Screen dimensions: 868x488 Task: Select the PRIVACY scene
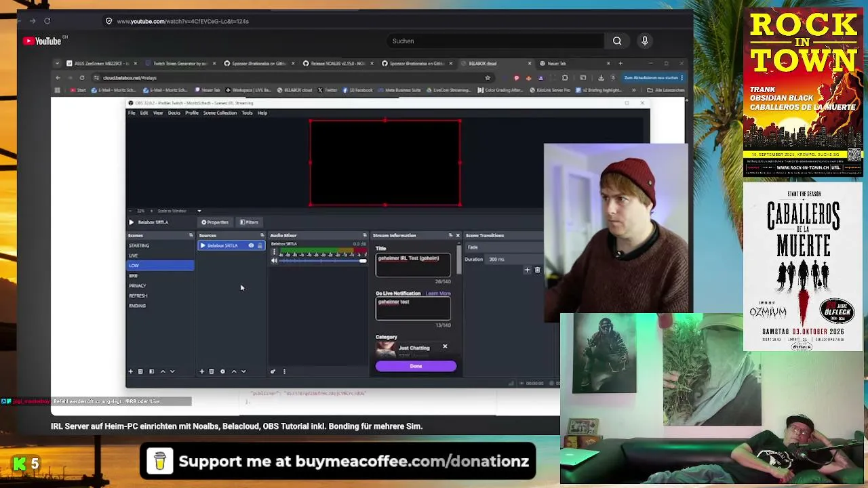[161, 285]
